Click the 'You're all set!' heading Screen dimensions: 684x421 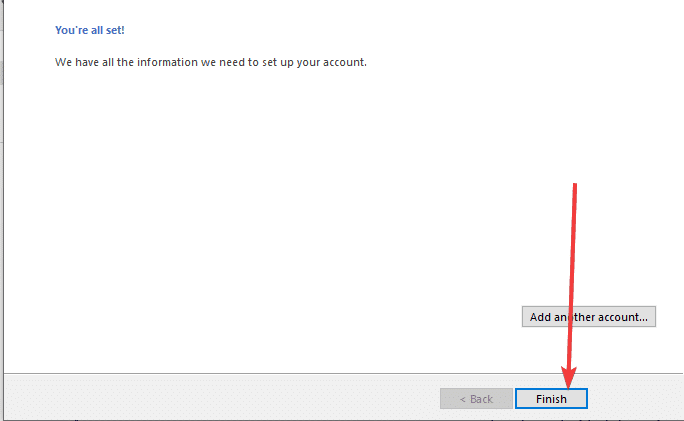pyautogui.click(x=90, y=31)
